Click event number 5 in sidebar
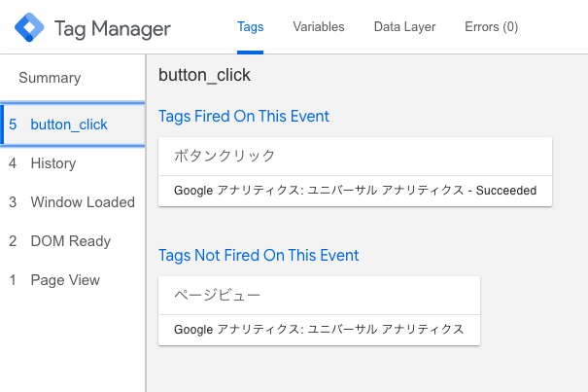 point(13,125)
